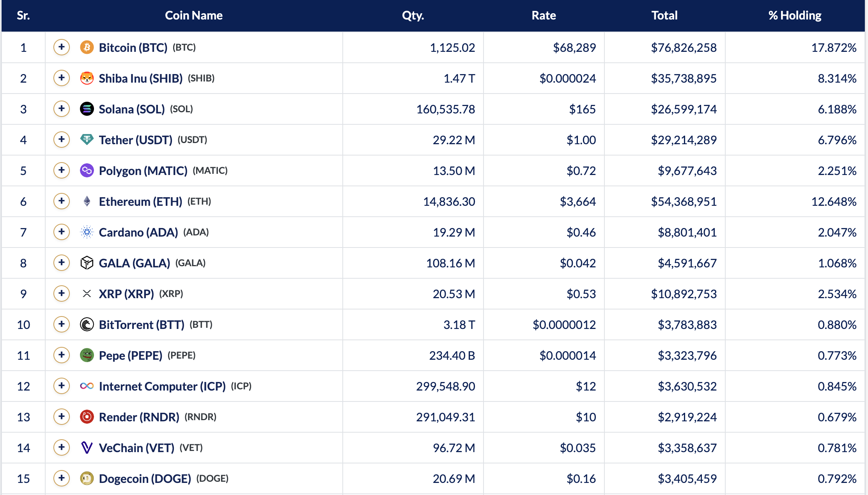The width and height of the screenshot is (868, 495).
Task: Select the Shiba Inu rate $0.000024
Action: click(x=568, y=78)
